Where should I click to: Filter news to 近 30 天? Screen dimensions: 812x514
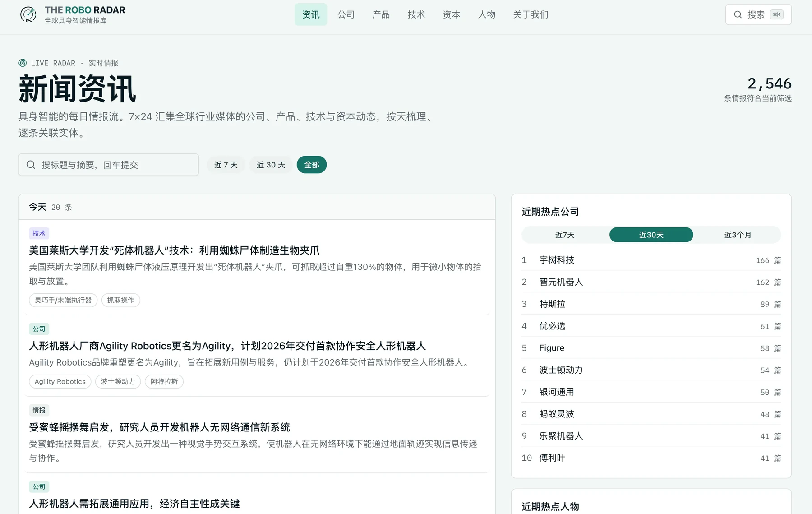[271, 165]
